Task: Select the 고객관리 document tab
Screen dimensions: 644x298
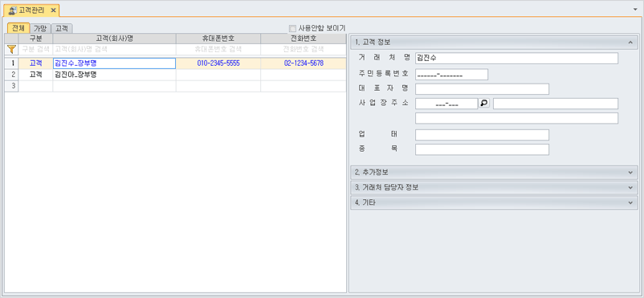Action: (x=32, y=10)
